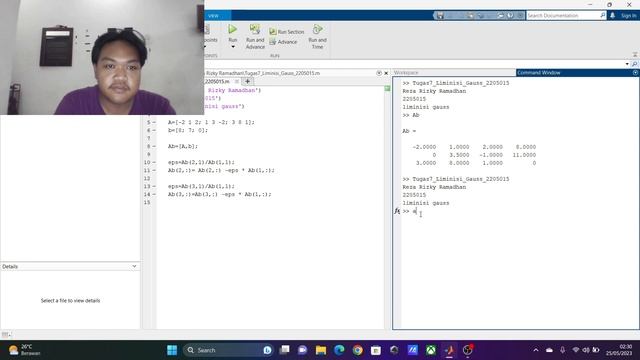
Task: Click the Sign In link
Action: [x=629, y=16]
